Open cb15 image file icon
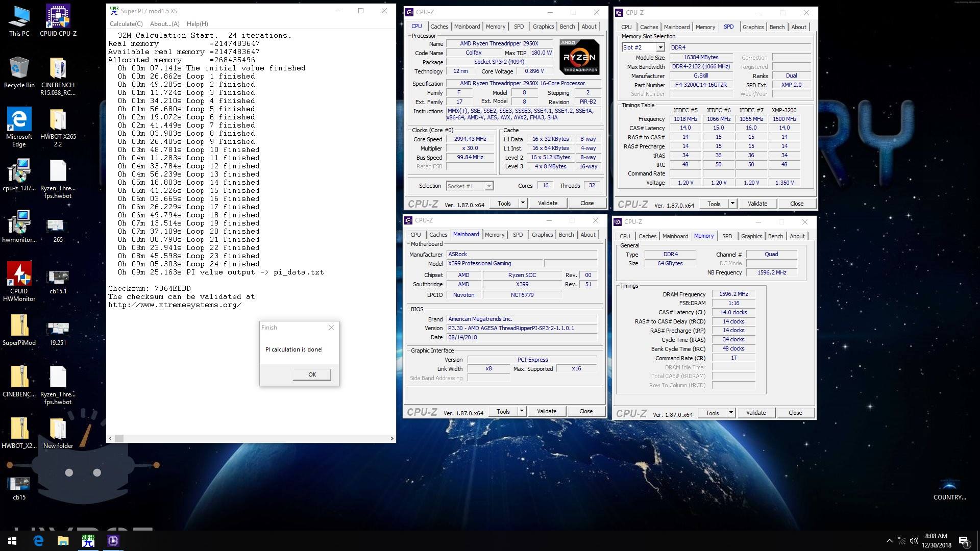The image size is (980, 551). tap(19, 488)
